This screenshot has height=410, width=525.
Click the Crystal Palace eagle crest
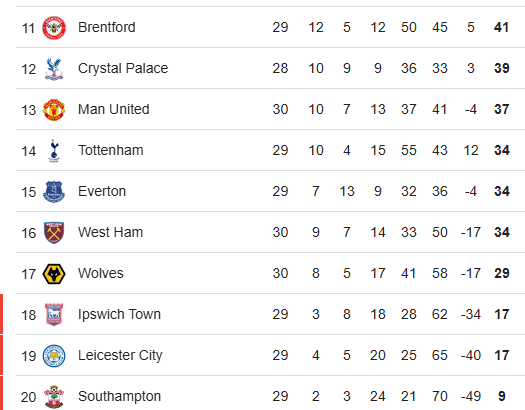[54, 69]
